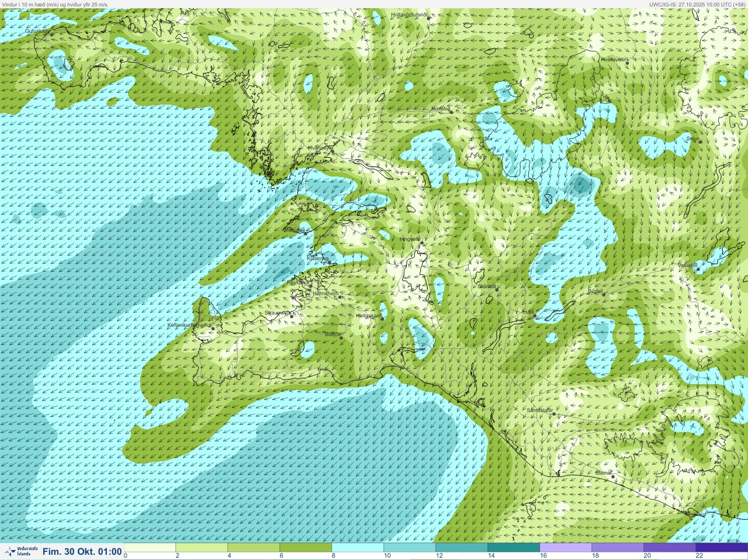Select the Setur station label
This screenshot has width=748, height=560.
(692, 139)
